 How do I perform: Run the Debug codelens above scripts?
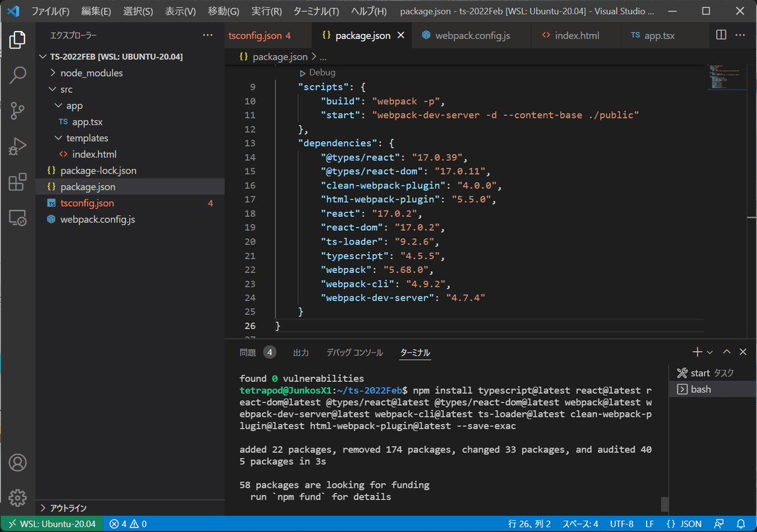[x=317, y=72]
